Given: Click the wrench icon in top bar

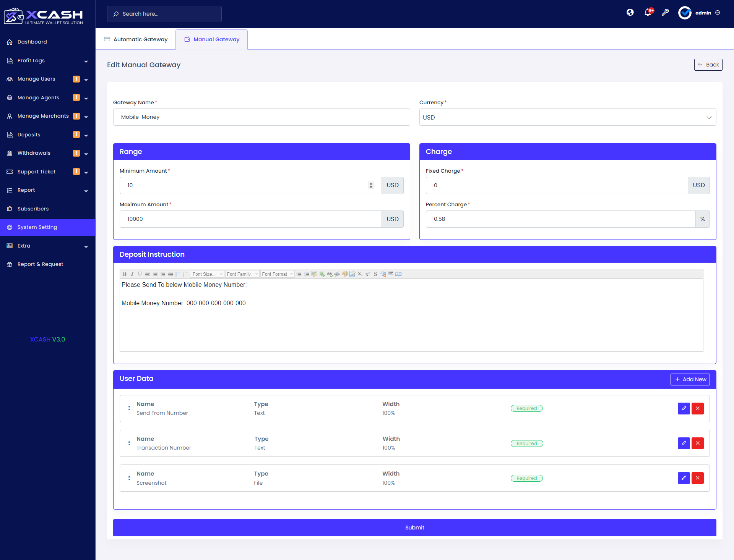Looking at the screenshot, I should tap(665, 13).
